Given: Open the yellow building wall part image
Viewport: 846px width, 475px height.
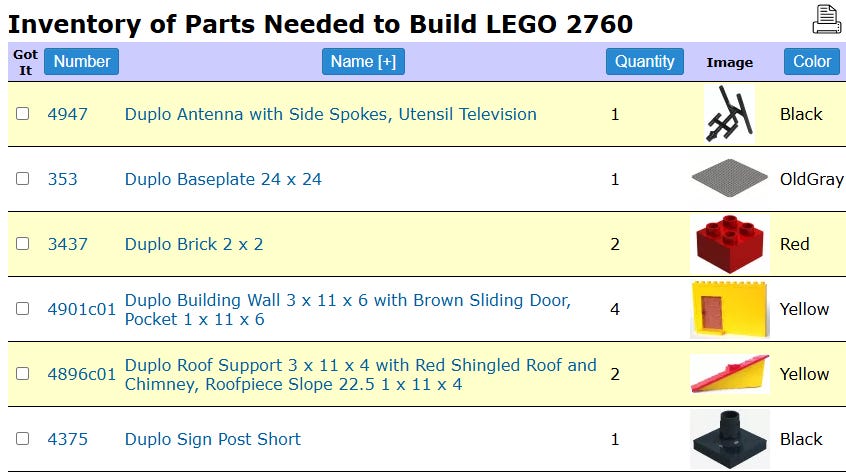Looking at the screenshot, I should pos(729,309).
